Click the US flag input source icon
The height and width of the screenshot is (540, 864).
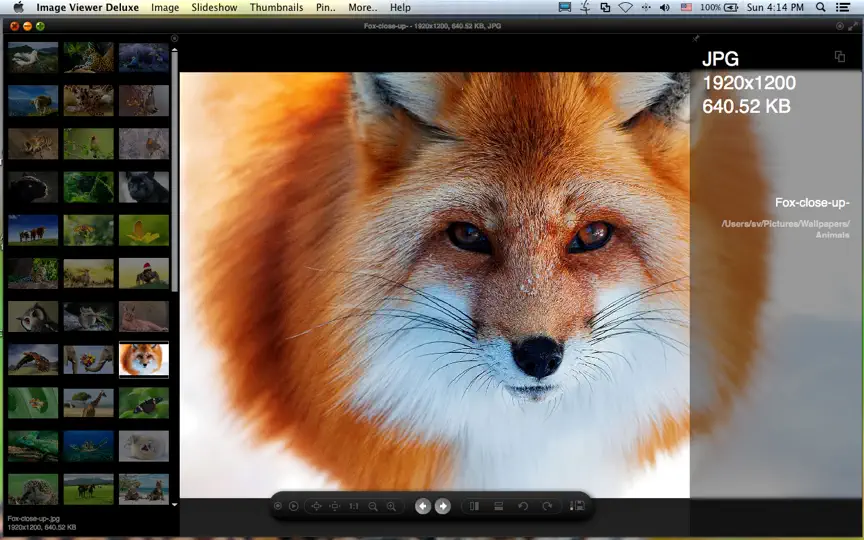click(686, 7)
